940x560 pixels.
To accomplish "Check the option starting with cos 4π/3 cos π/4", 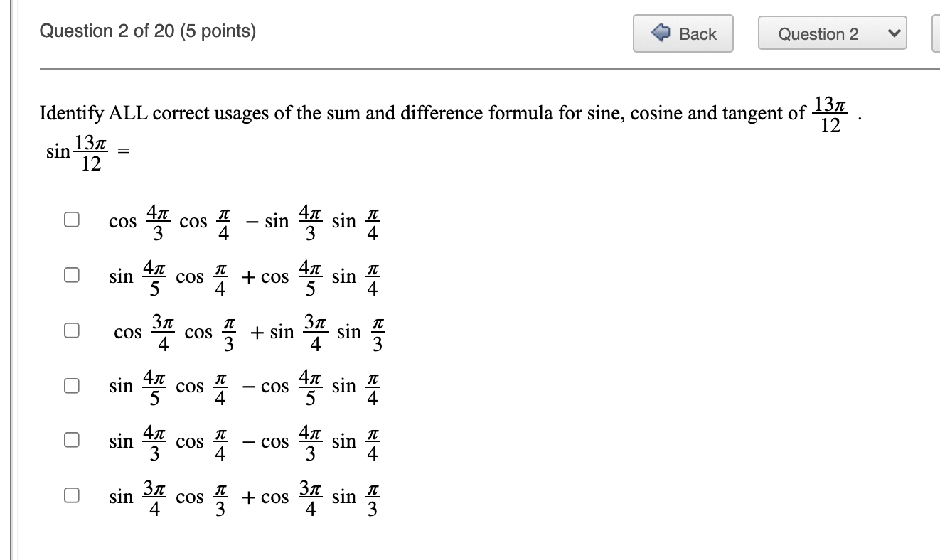I will pyautogui.click(x=71, y=219).
